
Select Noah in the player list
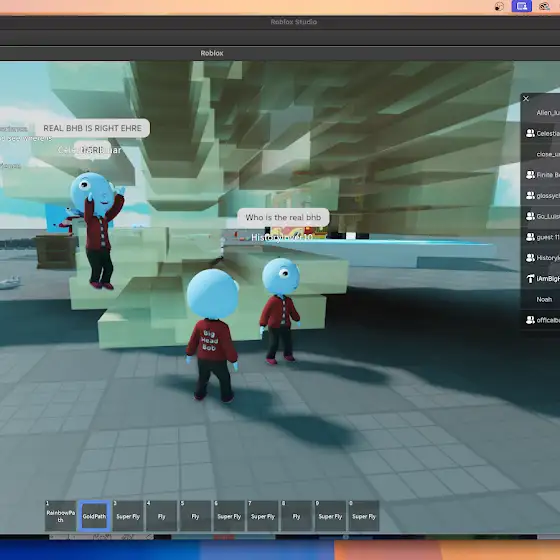pos(541,299)
